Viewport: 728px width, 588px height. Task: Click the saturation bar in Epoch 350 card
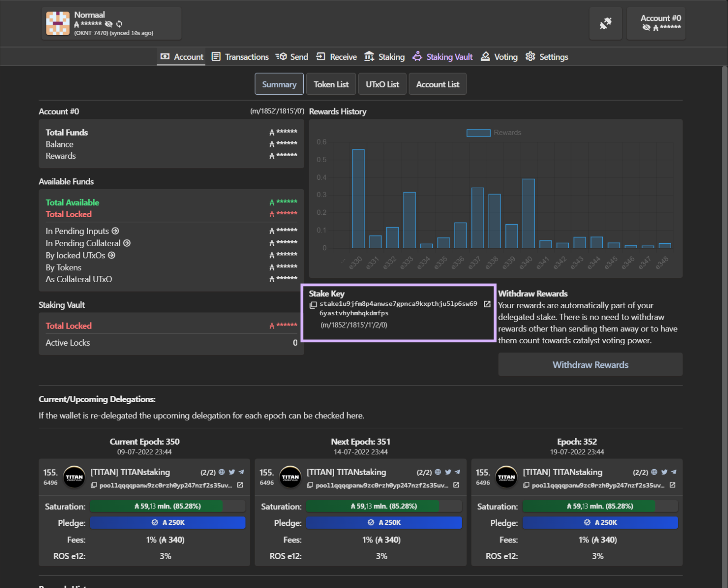168,506
